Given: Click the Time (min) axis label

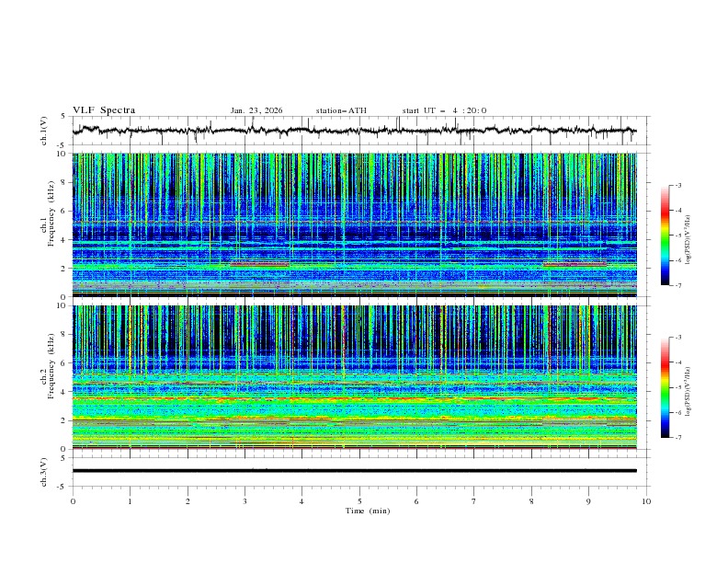Looking at the screenshot, I should click(x=367, y=511).
